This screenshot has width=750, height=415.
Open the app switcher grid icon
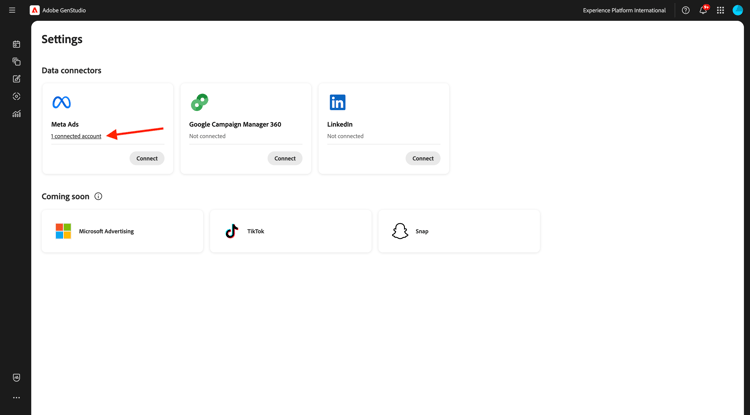tap(720, 10)
